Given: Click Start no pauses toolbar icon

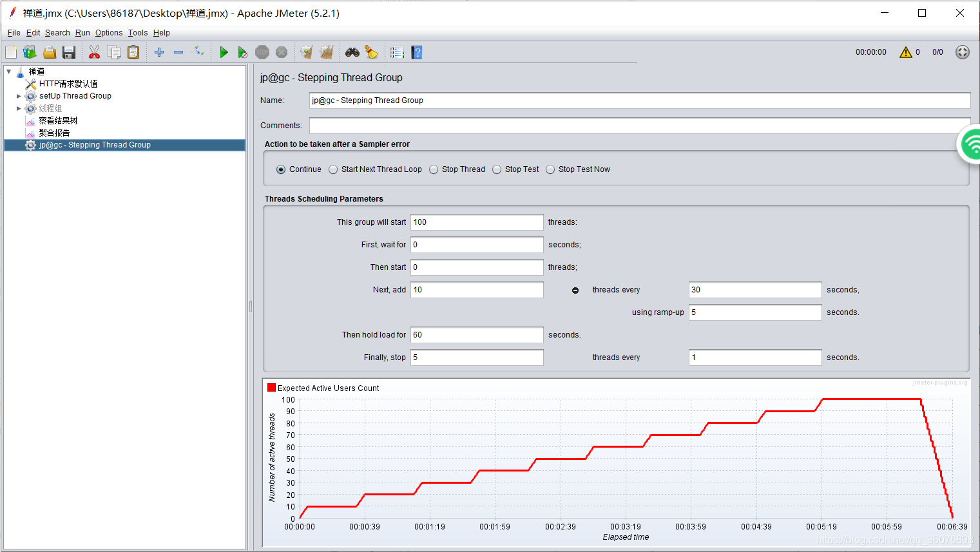Looking at the screenshot, I should click(242, 52).
